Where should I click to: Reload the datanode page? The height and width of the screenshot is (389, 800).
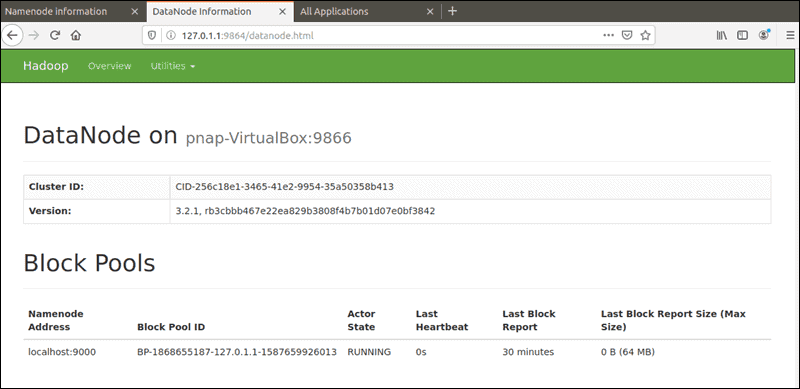55,35
